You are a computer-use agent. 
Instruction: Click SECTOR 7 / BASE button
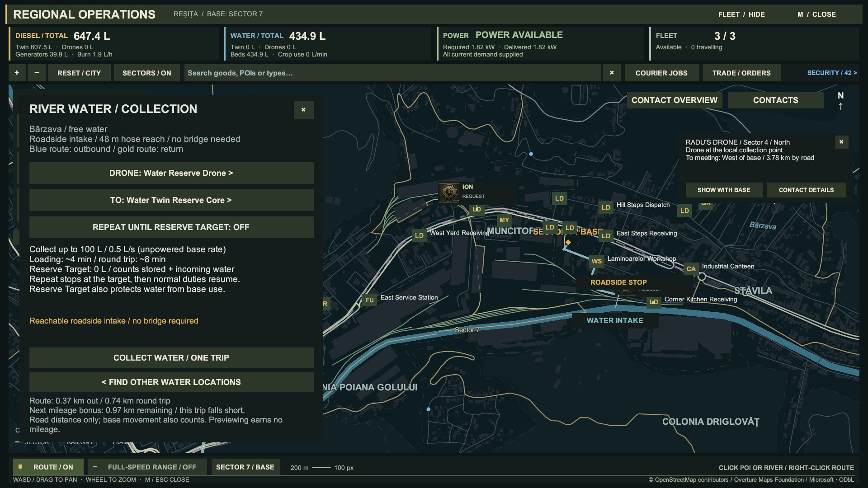click(x=245, y=467)
